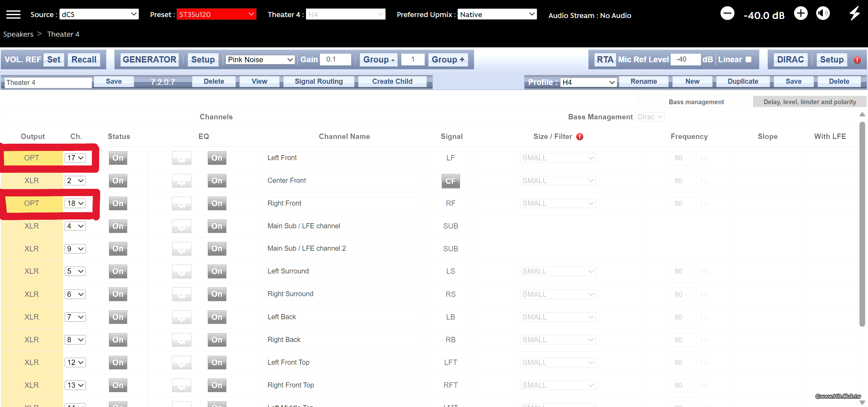Open EQ settings for Left Surround channel

point(181,272)
